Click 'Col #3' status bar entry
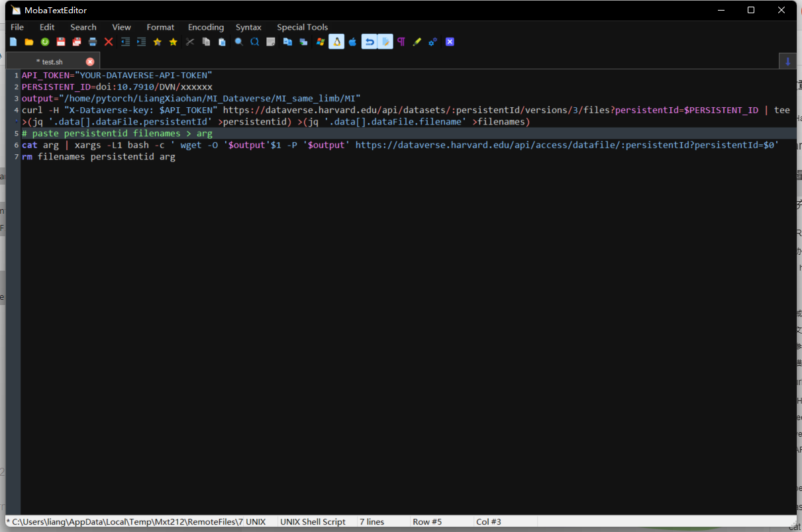The image size is (802, 532). pyautogui.click(x=489, y=521)
